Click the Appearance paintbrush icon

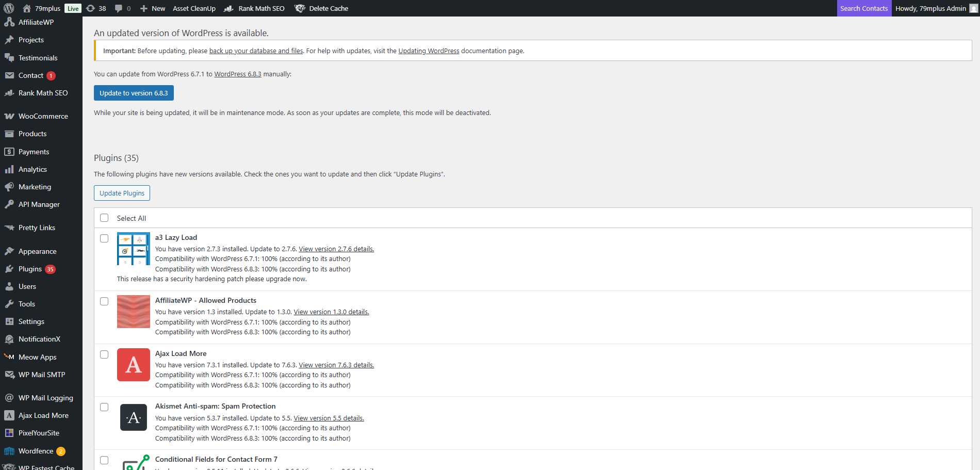pyautogui.click(x=9, y=251)
